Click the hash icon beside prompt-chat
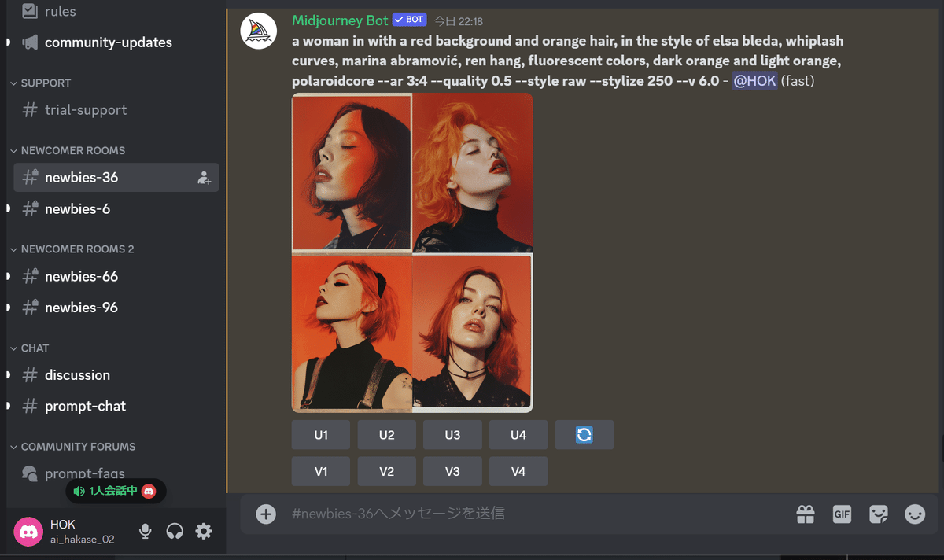Screen dimensions: 944x560 pos(30,406)
